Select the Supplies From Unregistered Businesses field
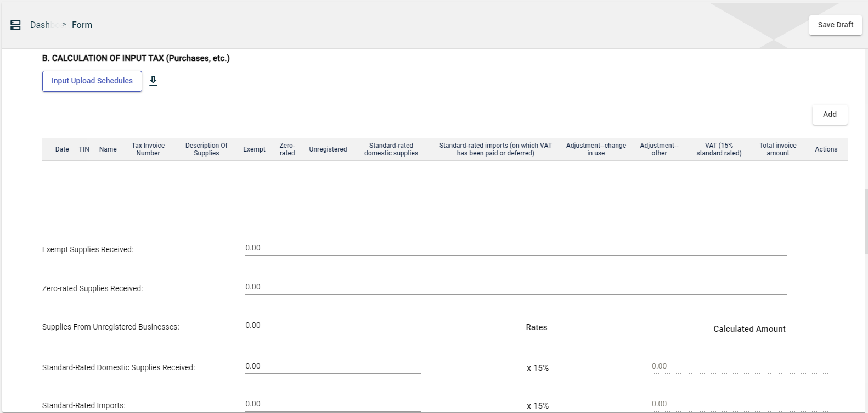Screen dimensions: 868x413 coord(333,326)
